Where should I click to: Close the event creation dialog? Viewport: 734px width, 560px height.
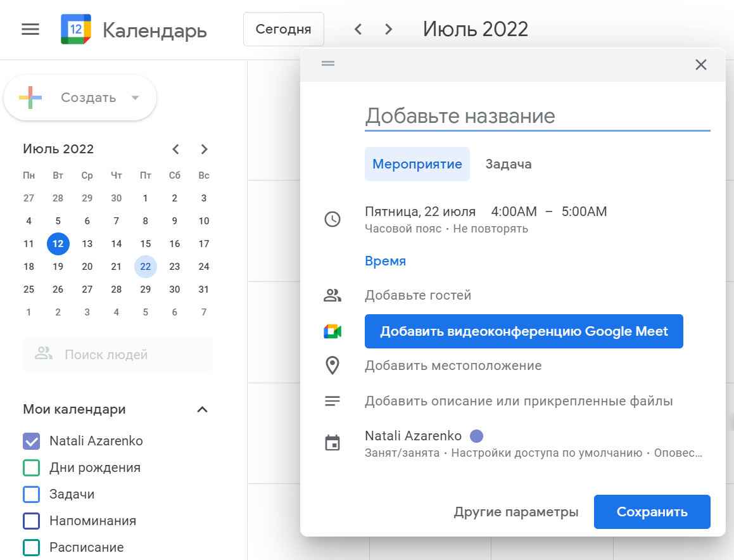click(x=701, y=65)
